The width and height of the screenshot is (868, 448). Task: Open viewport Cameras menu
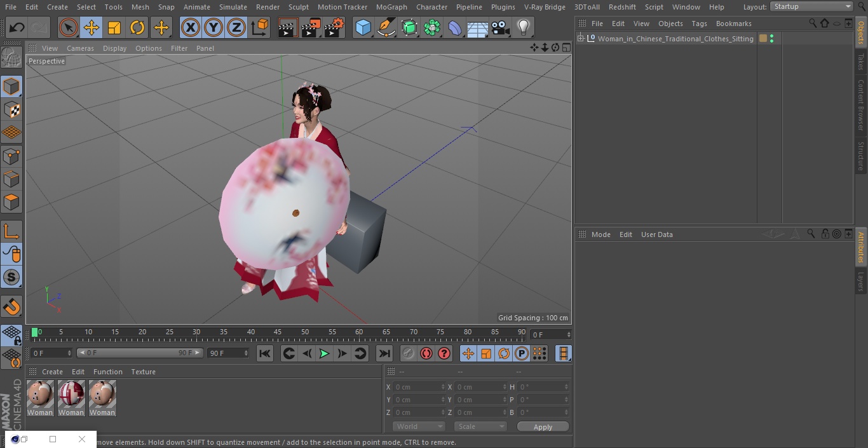pyautogui.click(x=80, y=48)
